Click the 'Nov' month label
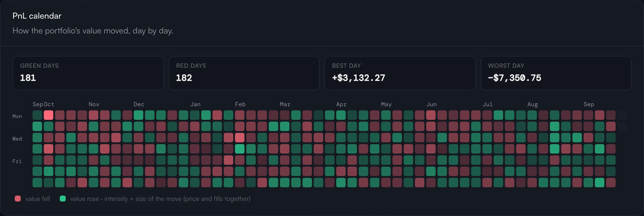The width and height of the screenshot is (644, 216). [94, 104]
